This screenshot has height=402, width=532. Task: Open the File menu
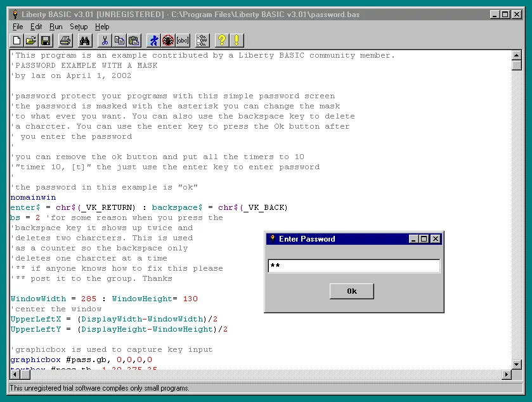18,27
